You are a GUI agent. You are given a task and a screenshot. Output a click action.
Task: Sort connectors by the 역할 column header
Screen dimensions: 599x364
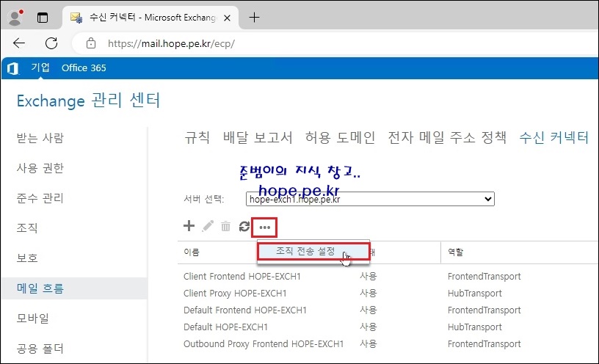pos(456,252)
